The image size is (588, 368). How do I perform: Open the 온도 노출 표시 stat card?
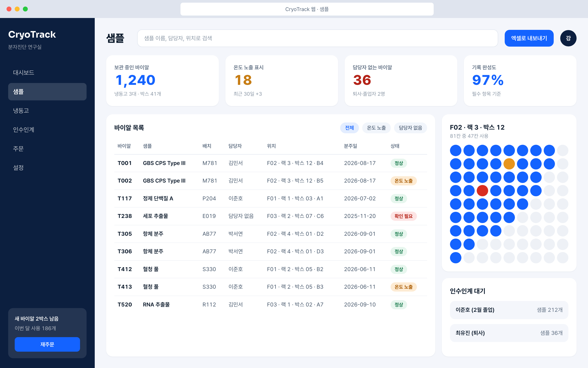click(282, 81)
